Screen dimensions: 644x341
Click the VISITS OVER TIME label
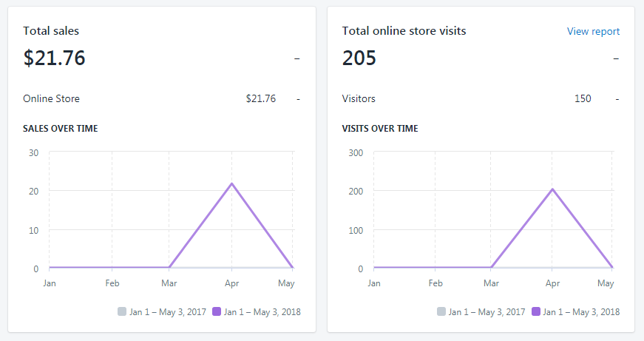pyautogui.click(x=380, y=129)
